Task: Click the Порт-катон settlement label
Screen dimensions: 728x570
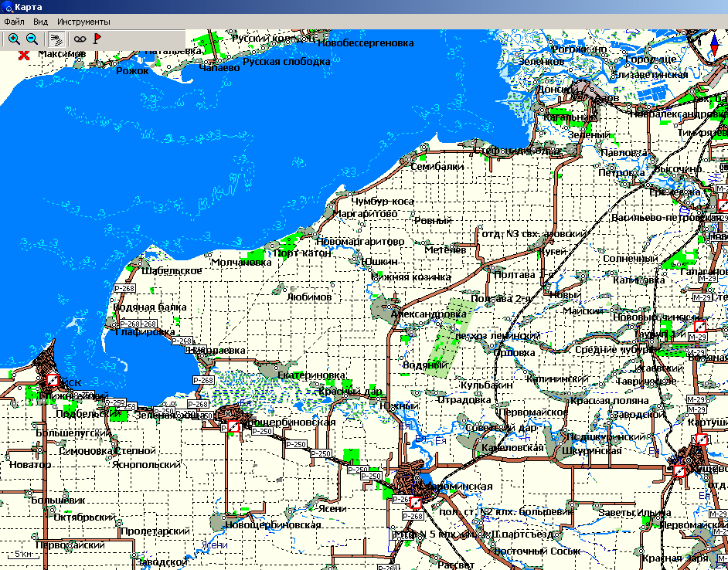Action: coord(302,253)
